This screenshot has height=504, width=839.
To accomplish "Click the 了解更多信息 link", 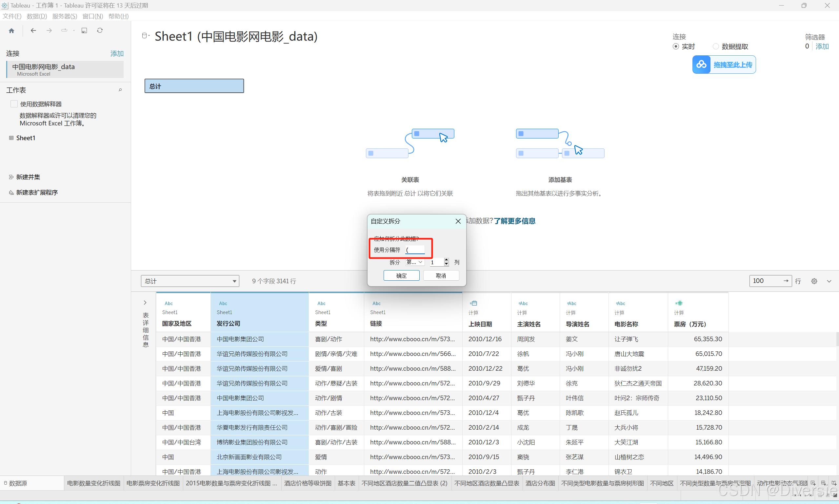I will coord(514,221).
